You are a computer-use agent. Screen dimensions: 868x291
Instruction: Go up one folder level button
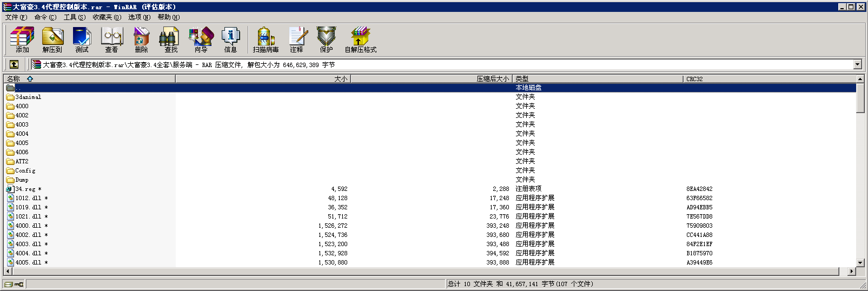coord(14,64)
